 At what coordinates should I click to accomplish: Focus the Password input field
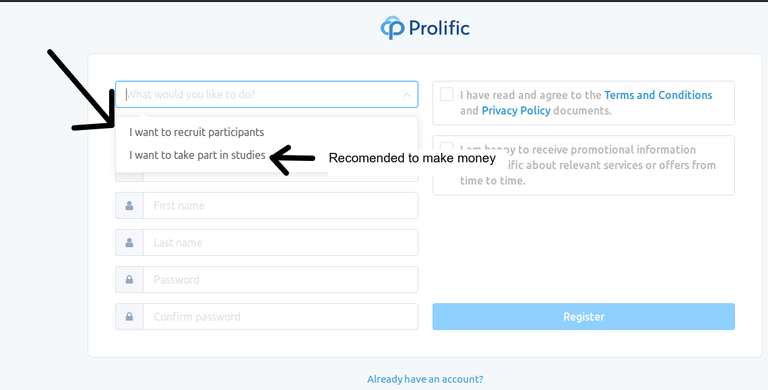(x=281, y=280)
